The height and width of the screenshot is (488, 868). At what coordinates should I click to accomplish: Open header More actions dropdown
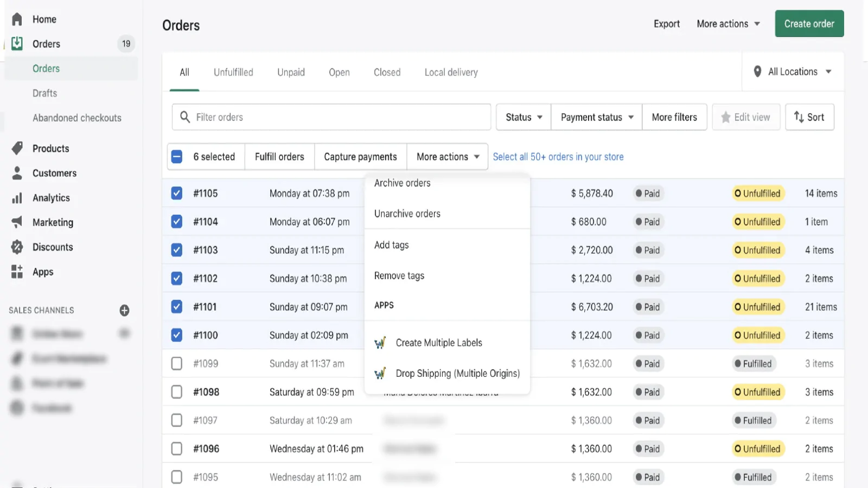728,24
